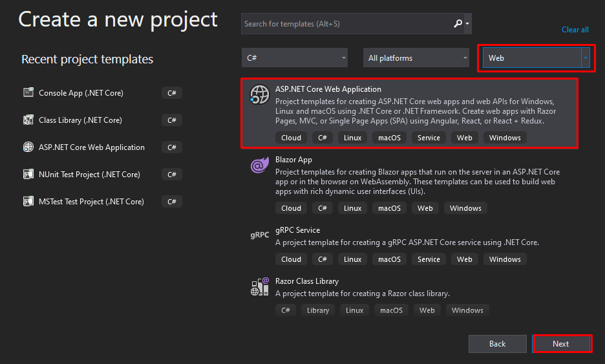Click the C# tag beside NUnit Test Project
This screenshot has height=364, width=605.
(172, 175)
